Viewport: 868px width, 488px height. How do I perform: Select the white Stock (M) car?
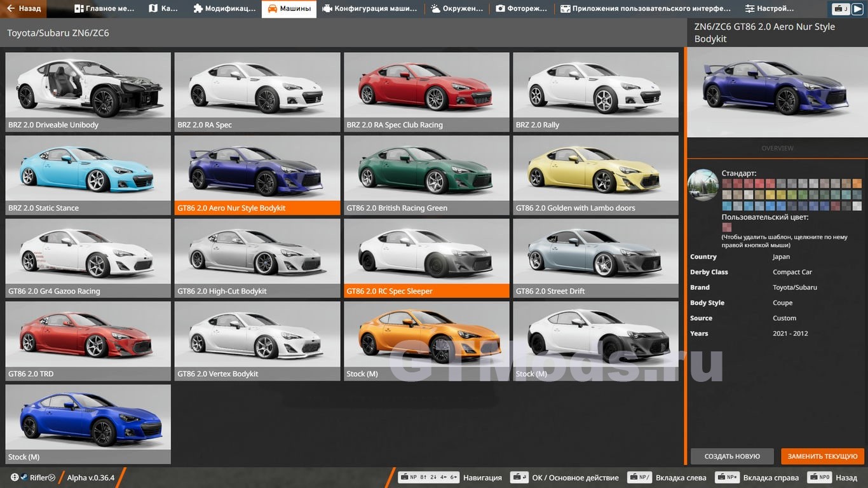[x=596, y=341]
